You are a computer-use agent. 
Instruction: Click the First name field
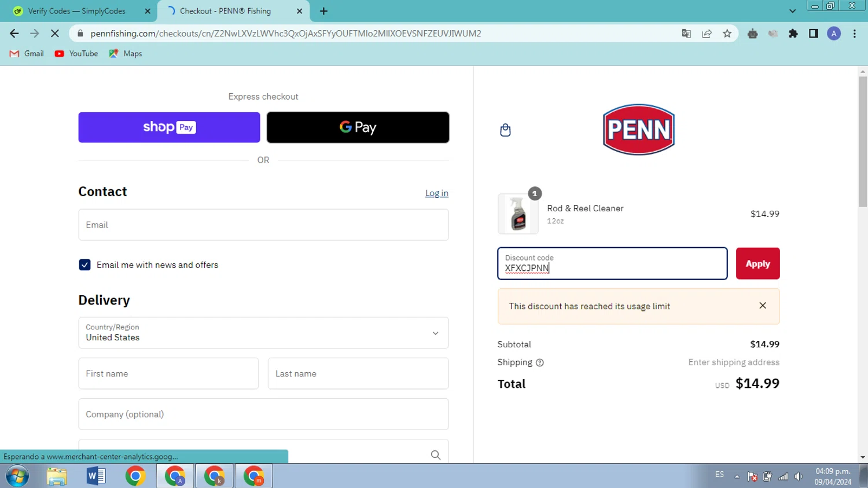(x=168, y=373)
